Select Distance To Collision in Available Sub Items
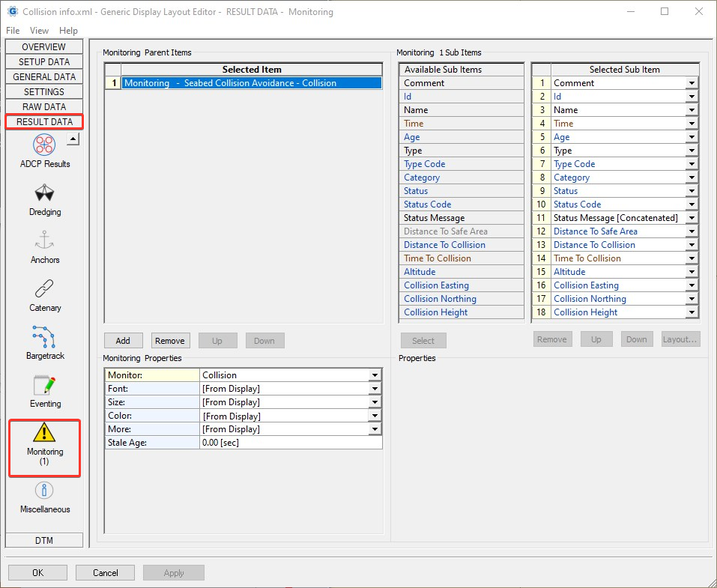The height and width of the screenshot is (588, 717). tap(444, 245)
